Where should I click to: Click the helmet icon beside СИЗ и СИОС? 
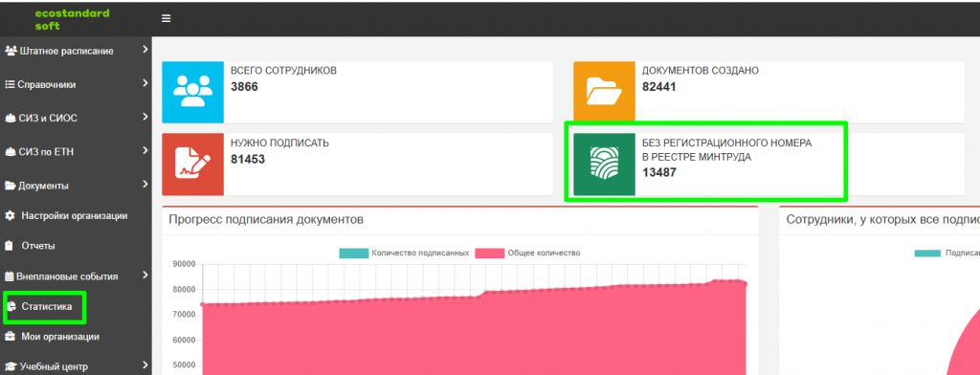click(x=10, y=118)
